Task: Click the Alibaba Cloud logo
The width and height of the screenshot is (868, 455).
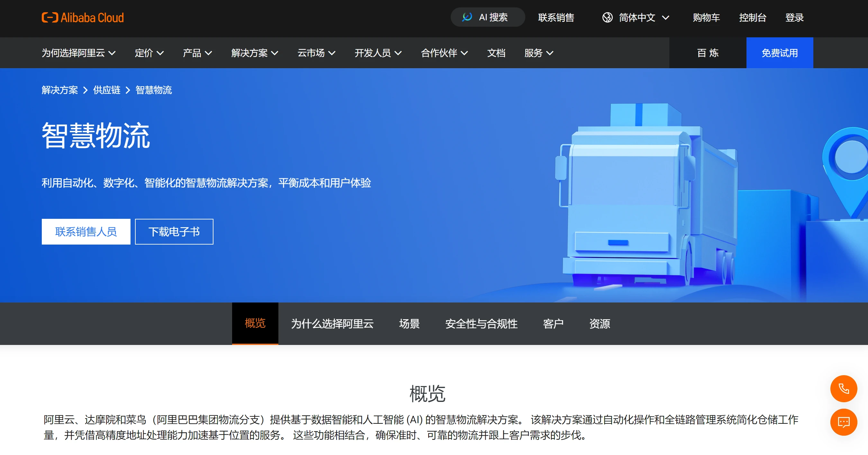Action: point(83,18)
